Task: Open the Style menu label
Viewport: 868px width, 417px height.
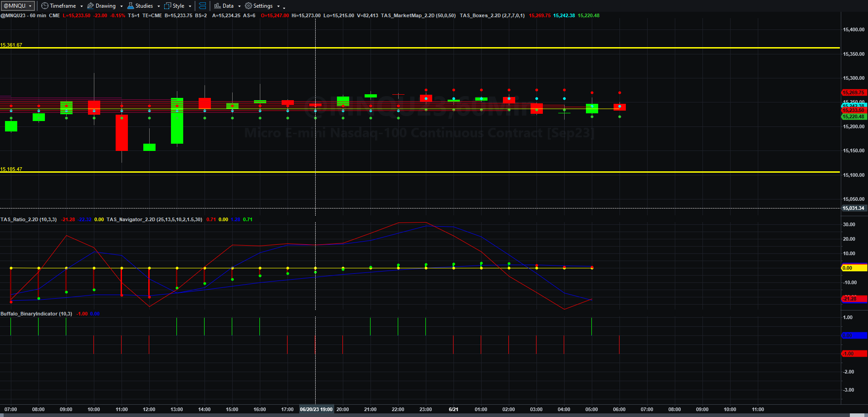Action: coord(178,6)
